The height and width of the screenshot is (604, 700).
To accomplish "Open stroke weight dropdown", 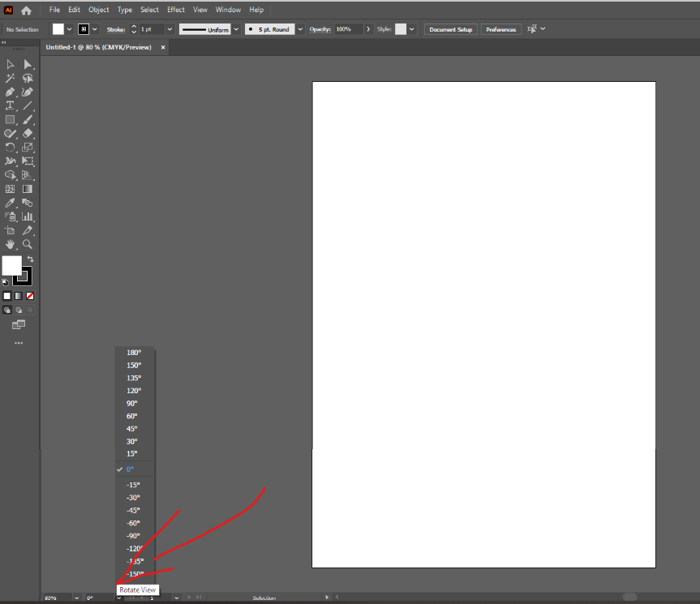I will (170, 29).
